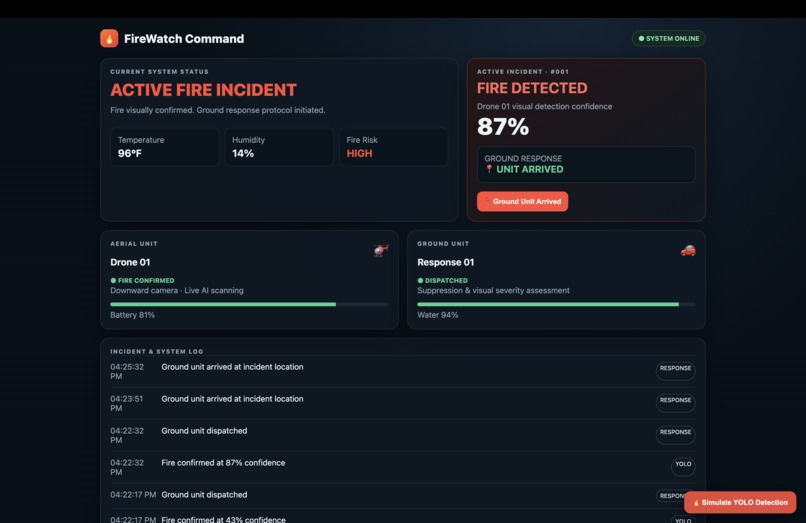Click the red fire truck icon
The width and height of the screenshot is (806, 523).
click(x=688, y=250)
